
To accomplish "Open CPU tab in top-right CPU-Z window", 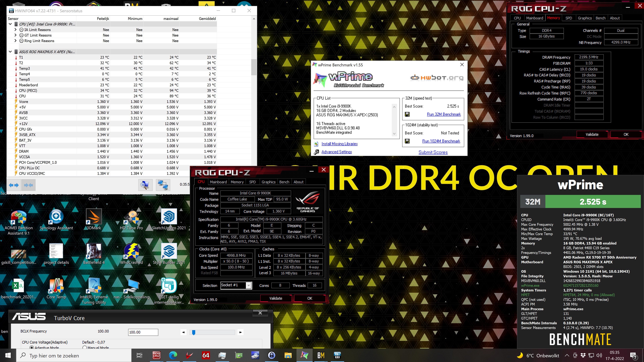I will tap(517, 18).
